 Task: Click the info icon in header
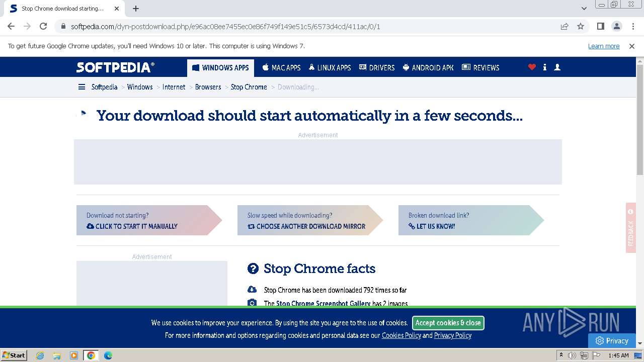click(544, 67)
